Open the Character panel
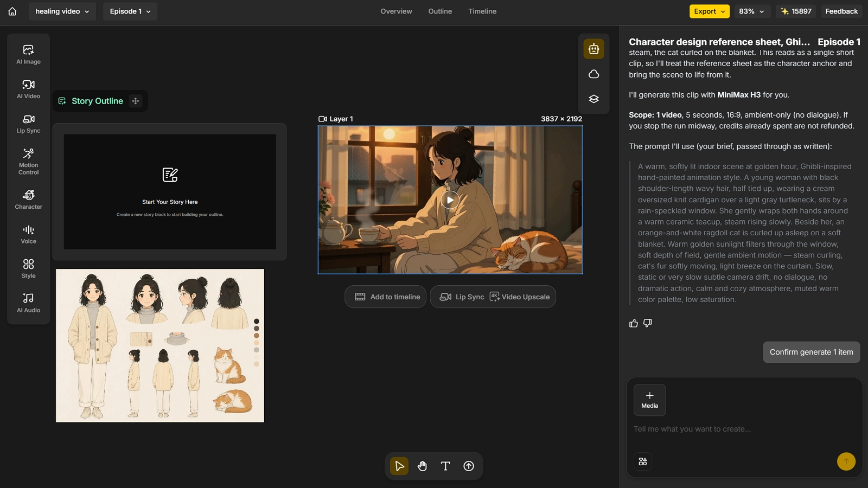The width and height of the screenshot is (868, 488). pos(29,200)
